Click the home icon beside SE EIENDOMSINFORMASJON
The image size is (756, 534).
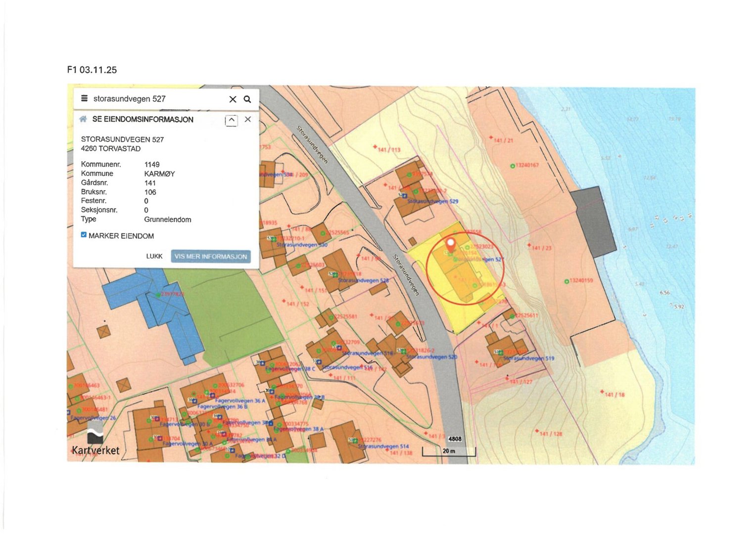coord(83,119)
